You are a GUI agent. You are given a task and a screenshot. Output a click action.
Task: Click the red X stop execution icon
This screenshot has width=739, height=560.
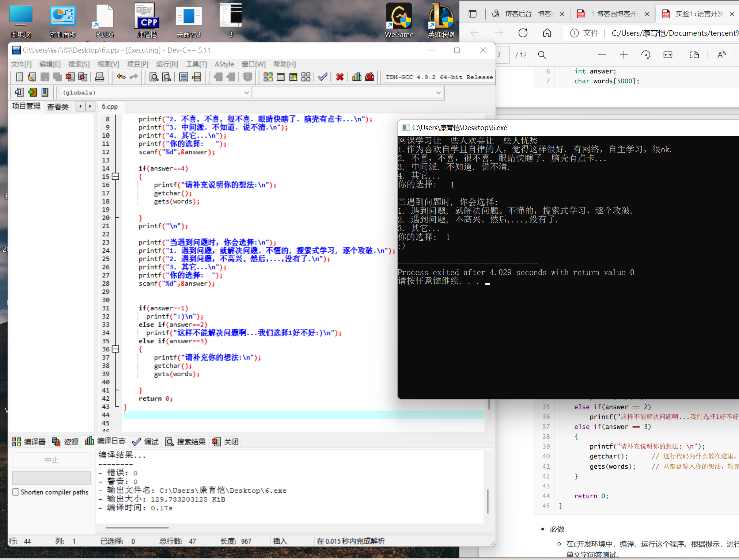(x=340, y=77)
